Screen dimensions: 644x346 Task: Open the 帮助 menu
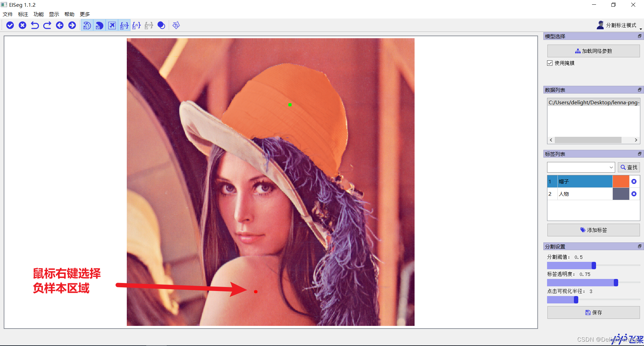click(x=69, y=14)
